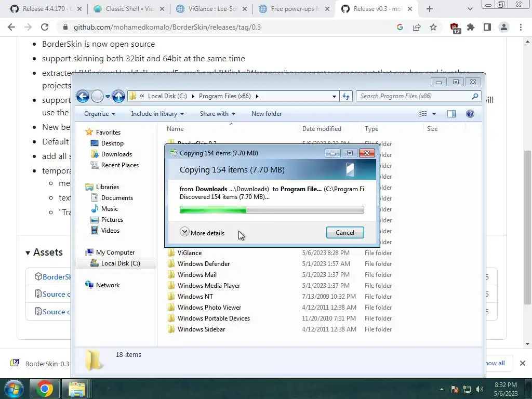The height and width of the screenshot is (399, 532).
Task: Select ViGlance folder
Action: pyautogui.click(x=189, y=253)
